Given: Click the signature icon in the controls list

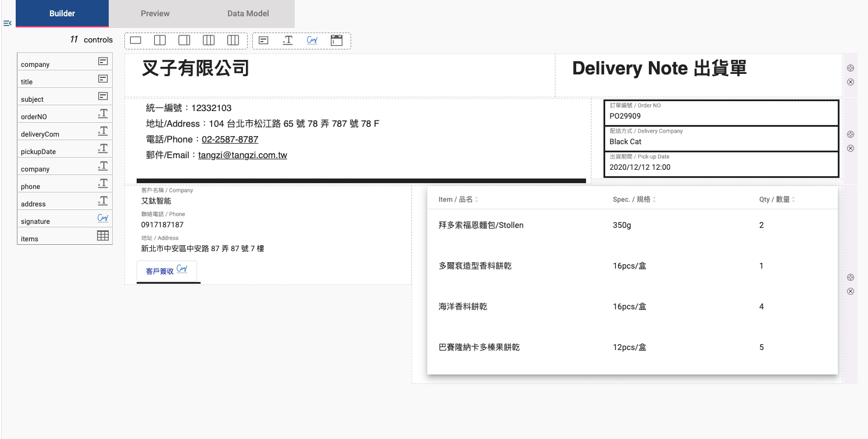Looking at the screenshot, I should click(103, 218).
